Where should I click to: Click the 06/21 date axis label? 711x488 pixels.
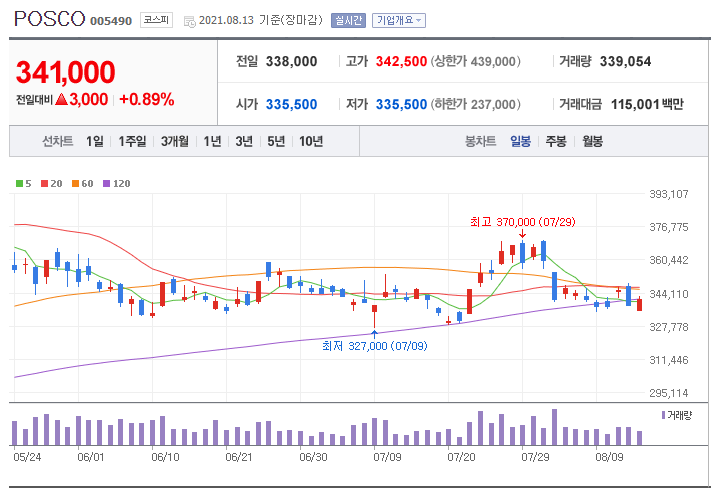(x=239, y=457)
